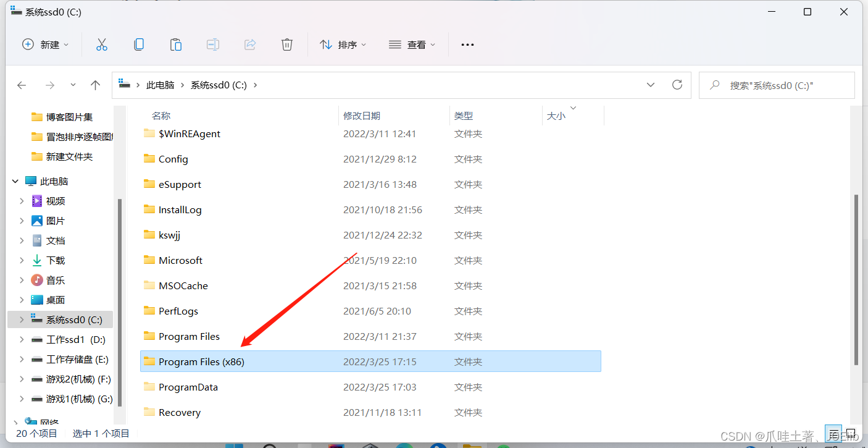Expand the 工作ssd1 (D:) drive node
The image size is (868, 448).
pos(22,339)
